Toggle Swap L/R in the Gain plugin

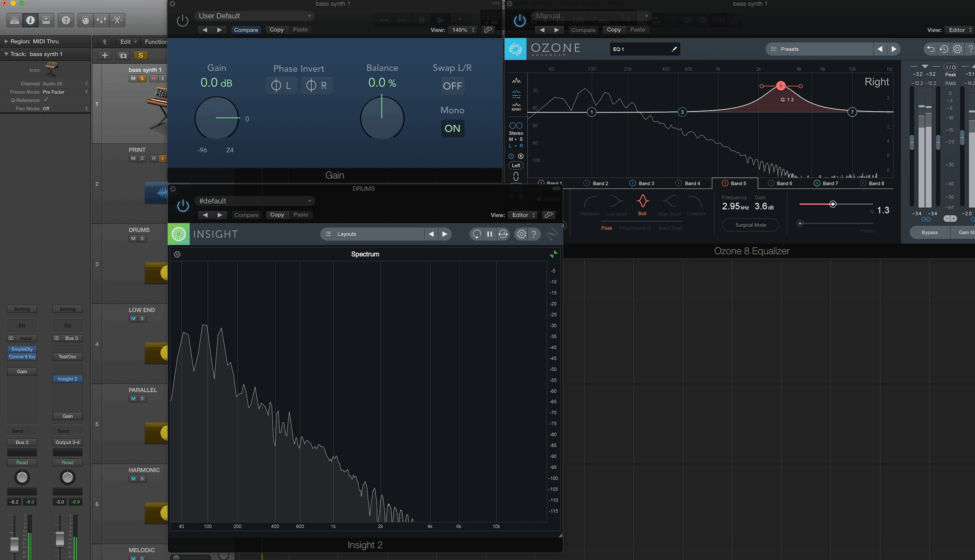[x=452, y=86]
